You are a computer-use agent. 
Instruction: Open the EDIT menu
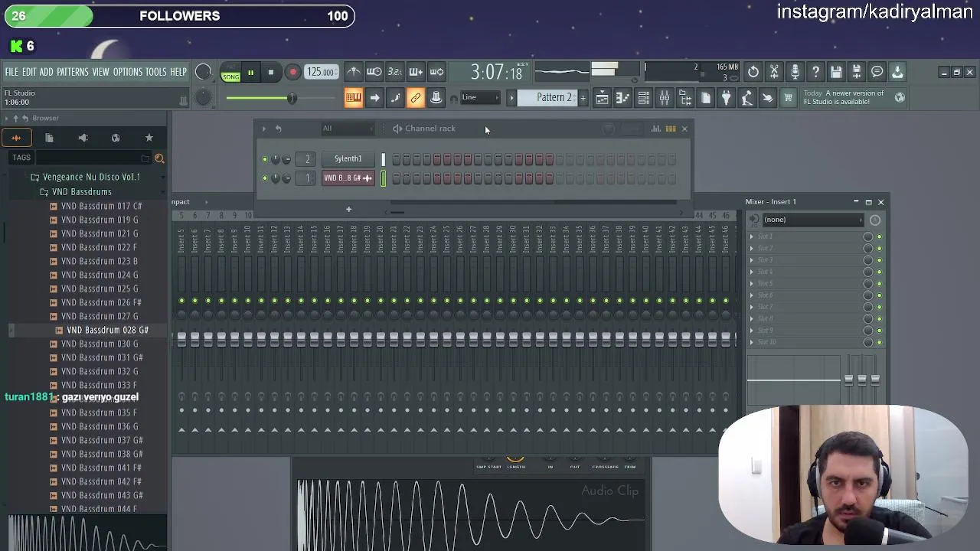click(29, 72)
